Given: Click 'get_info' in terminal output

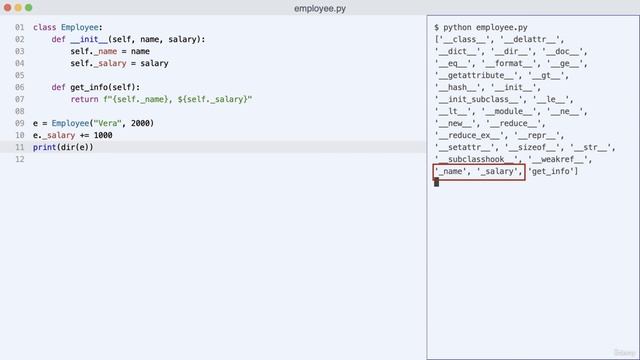Looking at the screenshot, I should [x=551, y=171].
